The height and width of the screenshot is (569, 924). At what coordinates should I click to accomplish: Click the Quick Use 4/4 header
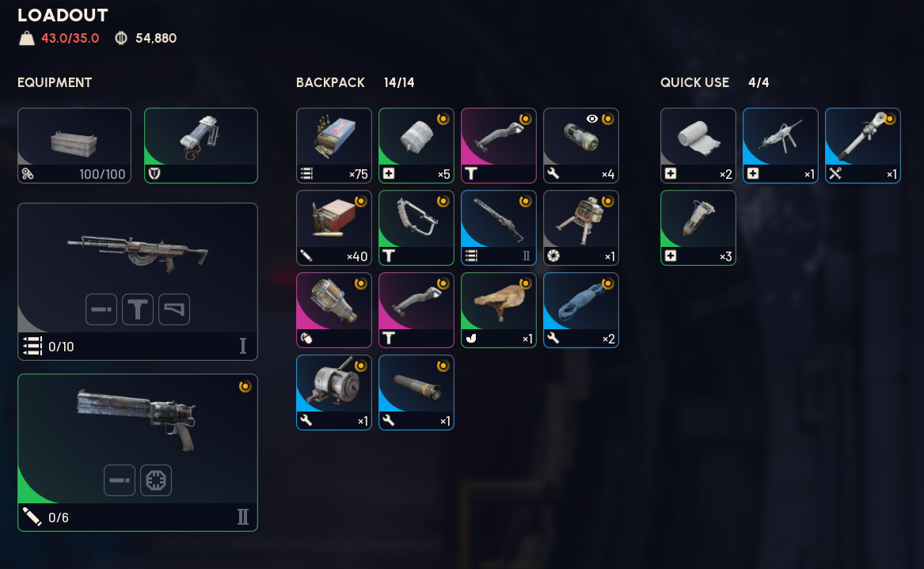point(714,82)
